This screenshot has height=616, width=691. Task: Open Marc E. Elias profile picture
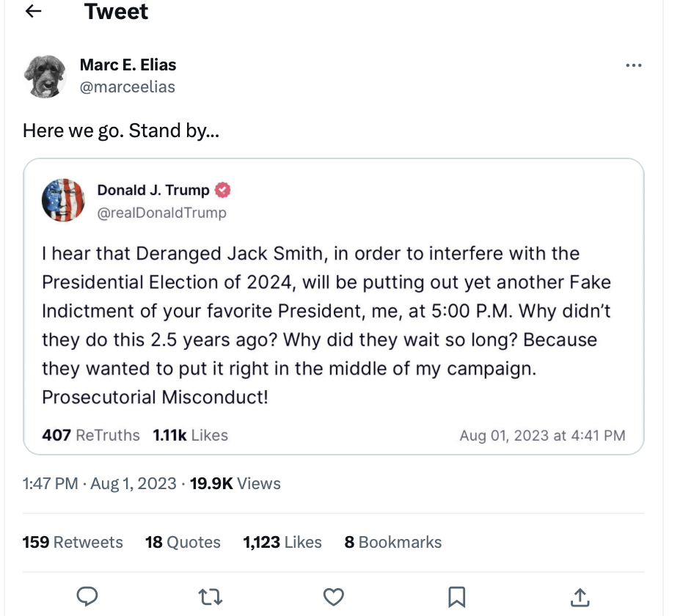tap(45, 76)
